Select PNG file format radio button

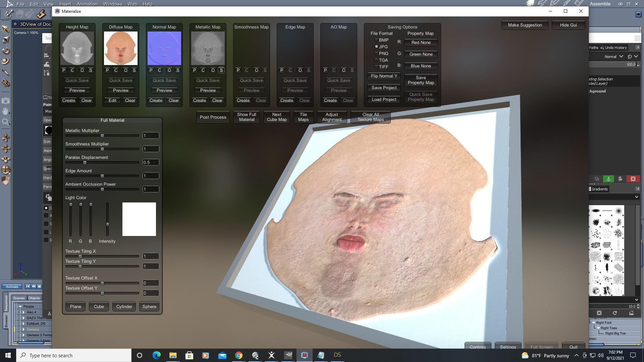click(376, 54)
